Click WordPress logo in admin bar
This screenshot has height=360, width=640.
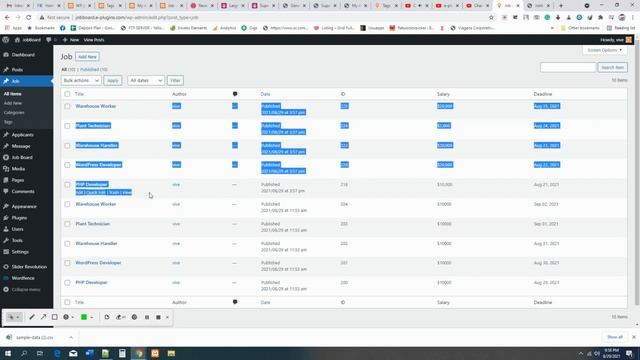[6, 40]
